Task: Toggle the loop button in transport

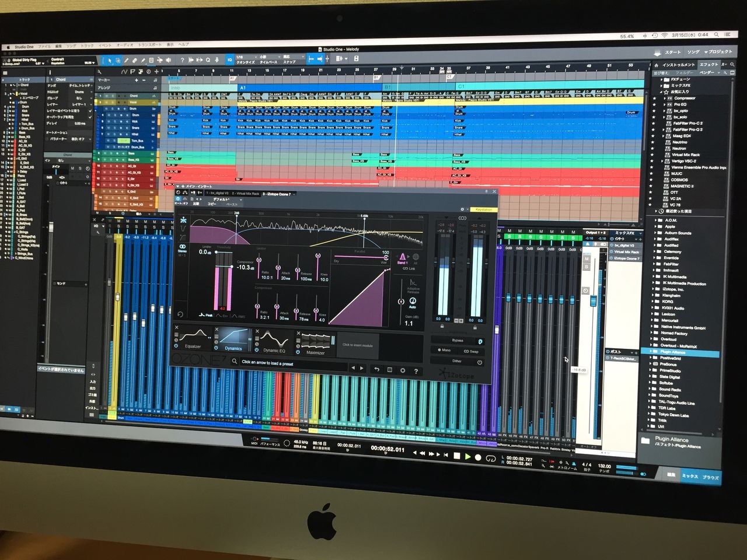Action: coord(491,459)
